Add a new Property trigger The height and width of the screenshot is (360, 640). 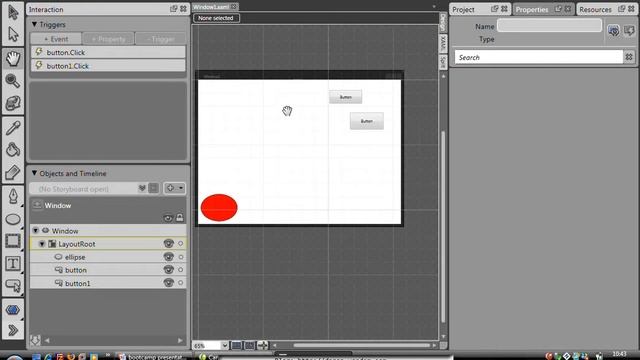(x=109, y=39)
